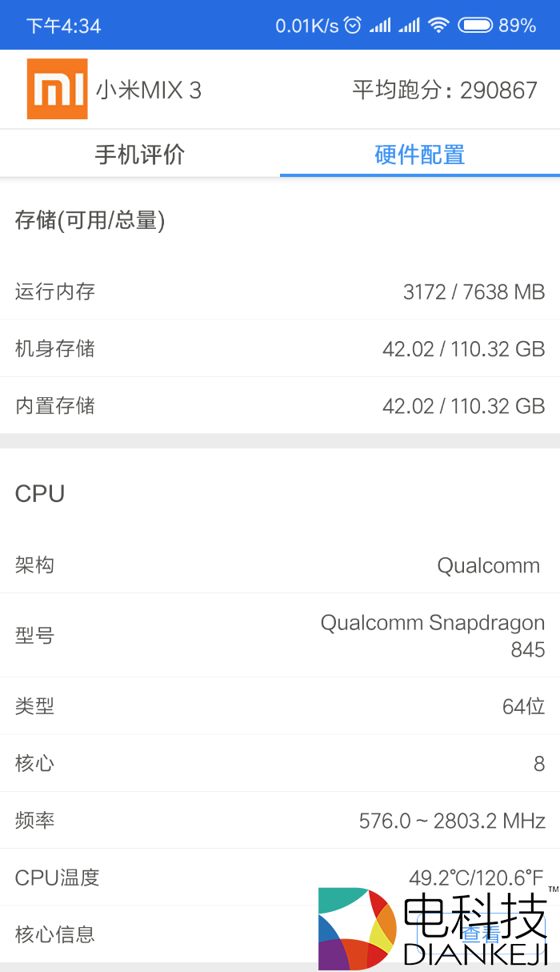The image size is (560, 972).
Task: Tap the 运行内存 row
Action: point(280,291)
